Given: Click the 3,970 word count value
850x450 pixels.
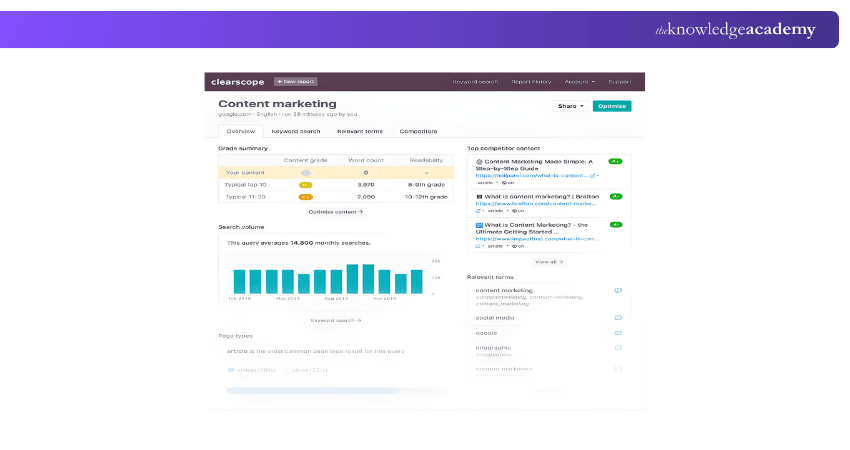Looking at the screenshot, I should tap(366, 185).
